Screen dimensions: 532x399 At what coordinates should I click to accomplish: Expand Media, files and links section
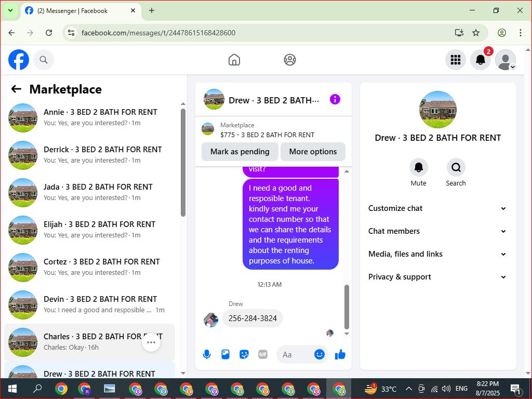coord(437,254)
